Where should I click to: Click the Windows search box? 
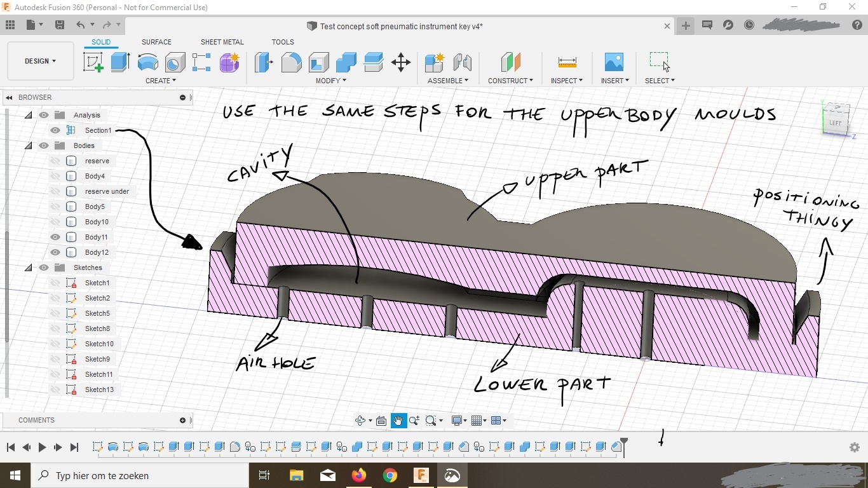140,475
